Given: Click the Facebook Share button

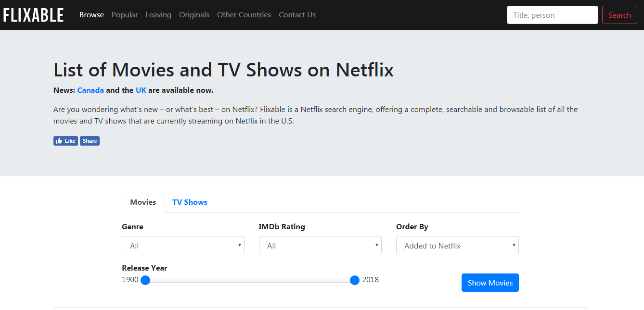Looking at the screenshot, I should coord(90,140).
